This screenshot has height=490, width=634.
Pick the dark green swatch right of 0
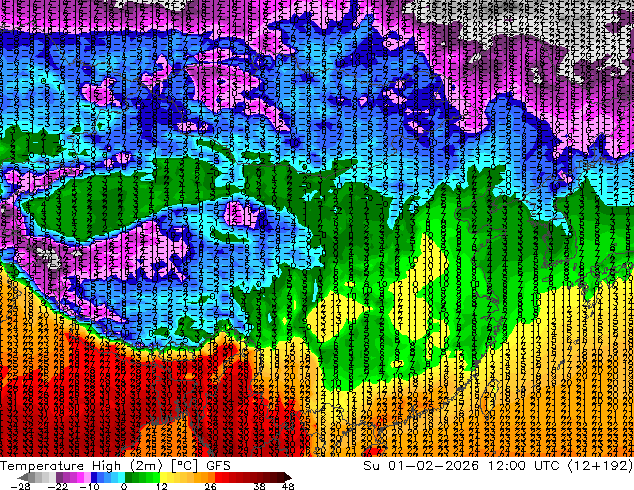(129, 477)
